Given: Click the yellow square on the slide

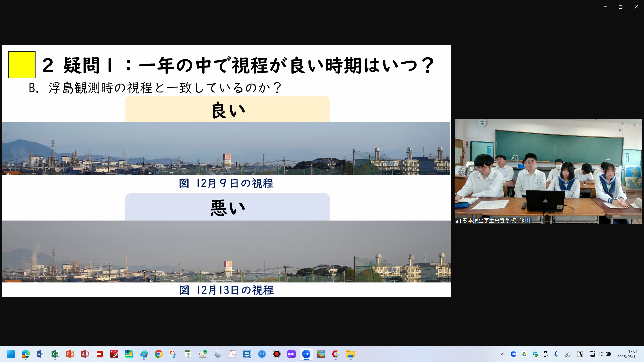Looking at the screenshot, I should click(x=22, y=65).
